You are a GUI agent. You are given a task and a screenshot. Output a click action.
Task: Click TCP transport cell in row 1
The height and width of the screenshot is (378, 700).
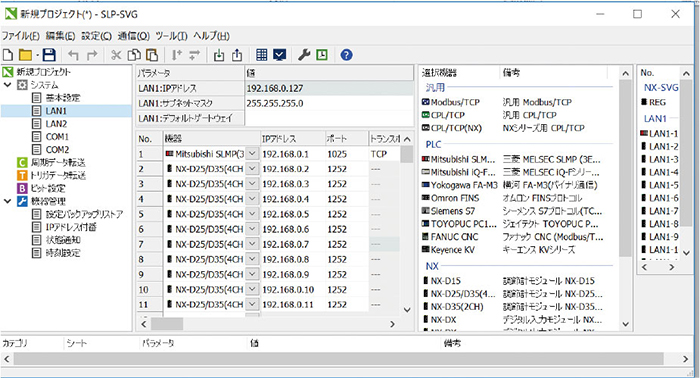pos(383,154)
